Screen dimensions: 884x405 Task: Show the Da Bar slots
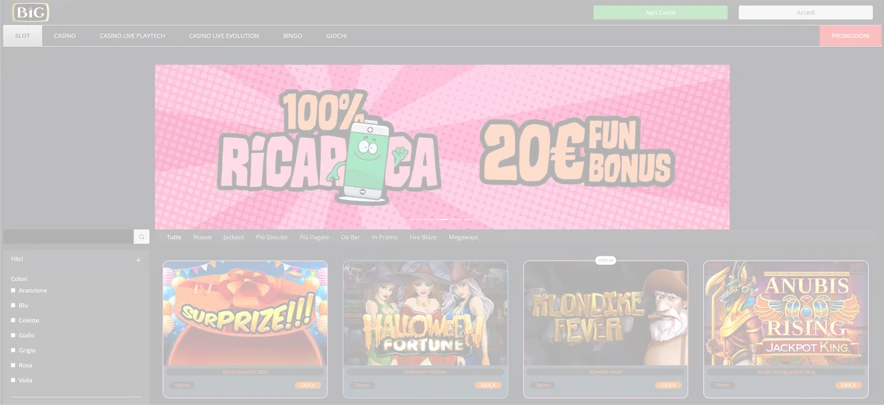coord(350,237)
